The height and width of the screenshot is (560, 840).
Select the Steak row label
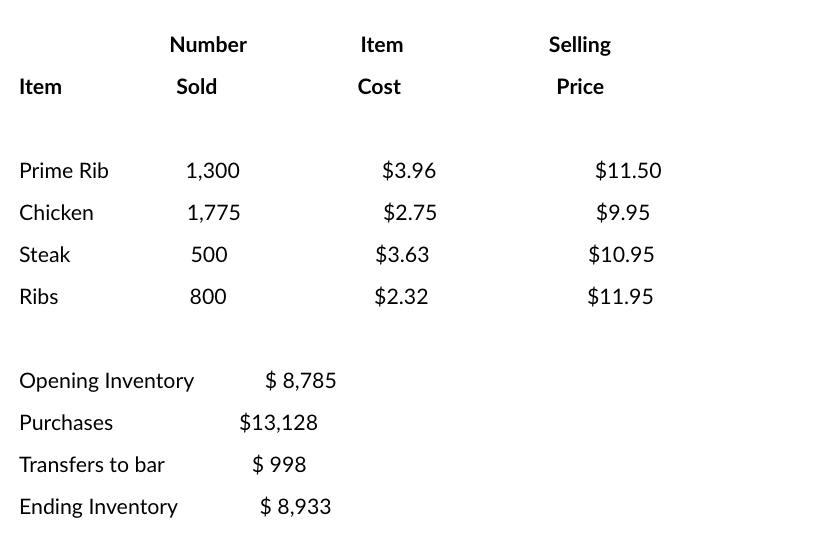45,255
